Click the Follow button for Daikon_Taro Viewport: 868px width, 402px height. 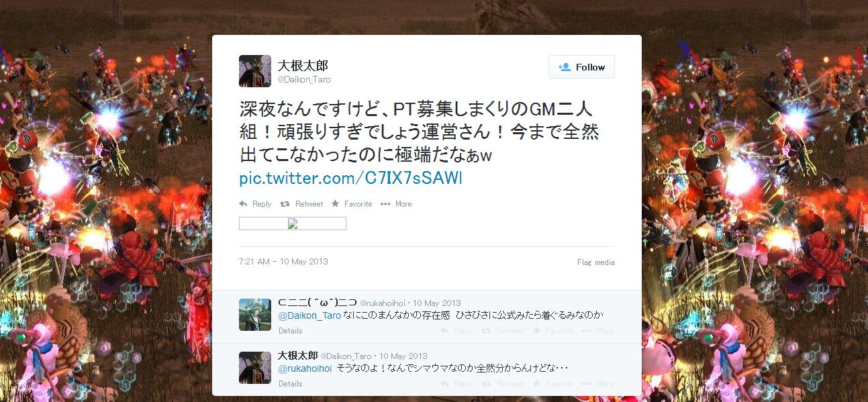click(581, 67)
